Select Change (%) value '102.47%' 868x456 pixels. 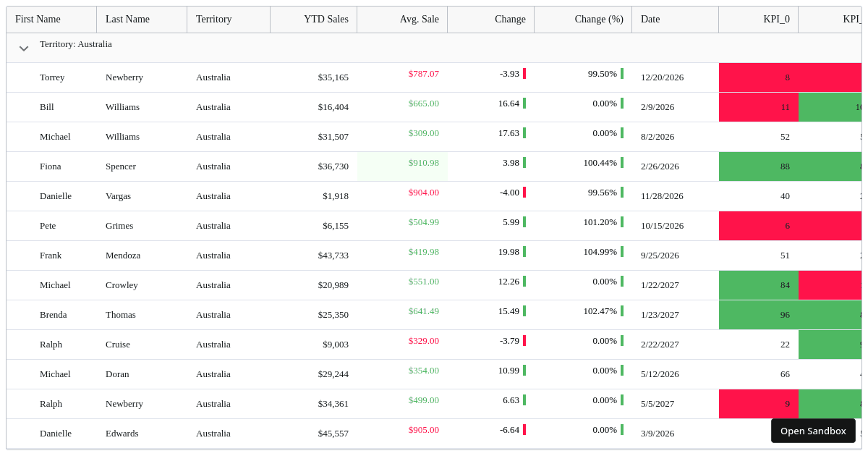coord(600,311)
